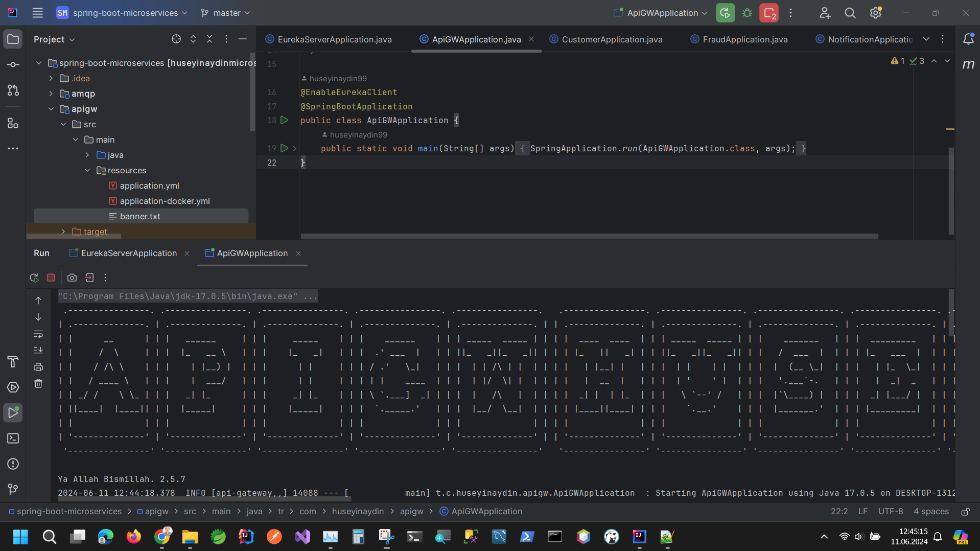Switch to EurekaServerApplication.java tab
This screenshot has height=551, width=980.
329,39
